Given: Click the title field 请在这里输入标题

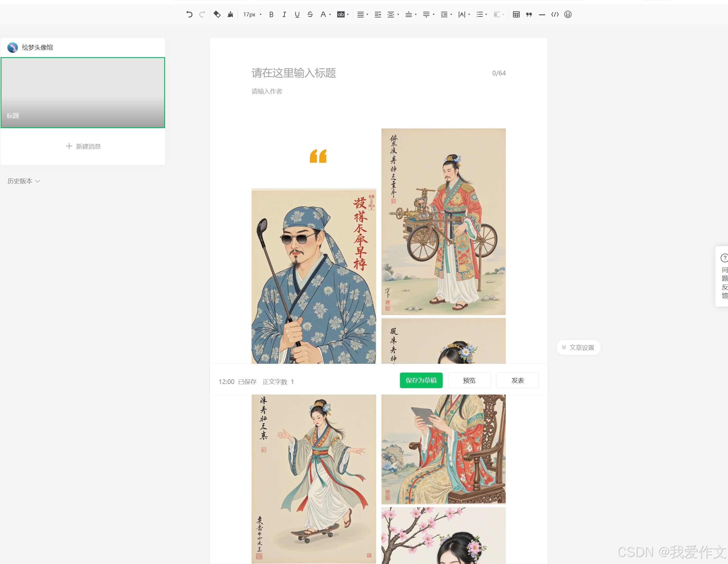Looking at the screenshot, I should [x=294, y=73].
